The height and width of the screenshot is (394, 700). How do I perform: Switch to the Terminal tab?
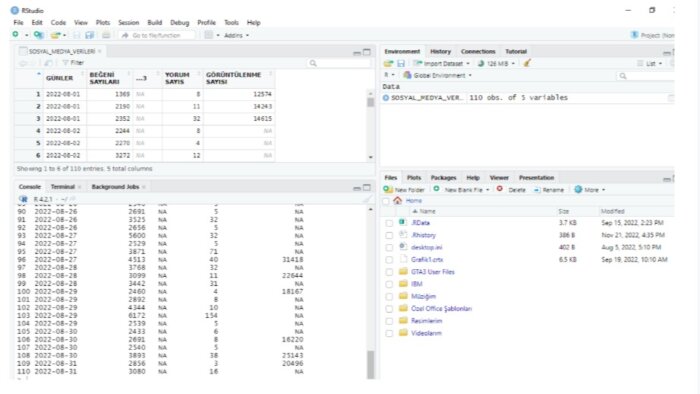point(62,187)
